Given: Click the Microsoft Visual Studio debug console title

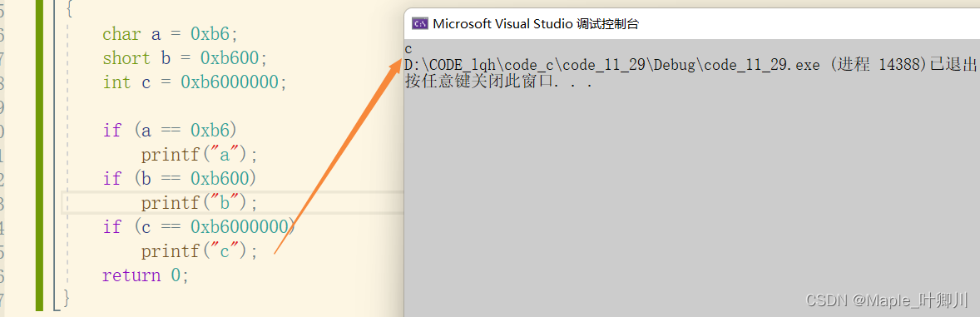Looking at the screenshot, I should [536, 24].
